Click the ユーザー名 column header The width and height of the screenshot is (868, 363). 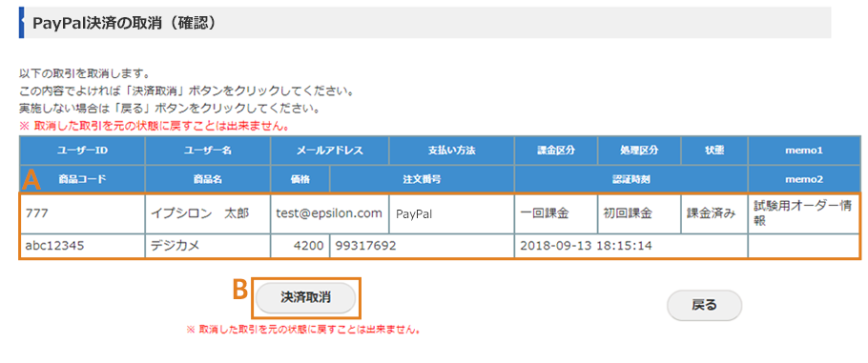point(208,150)
